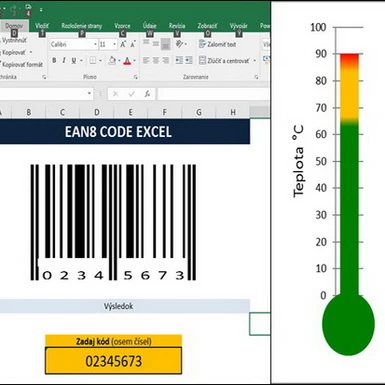Screen dimensions: 385x385
Task: Click the yellow code input cell 02345673
Action: click(113, 361)
